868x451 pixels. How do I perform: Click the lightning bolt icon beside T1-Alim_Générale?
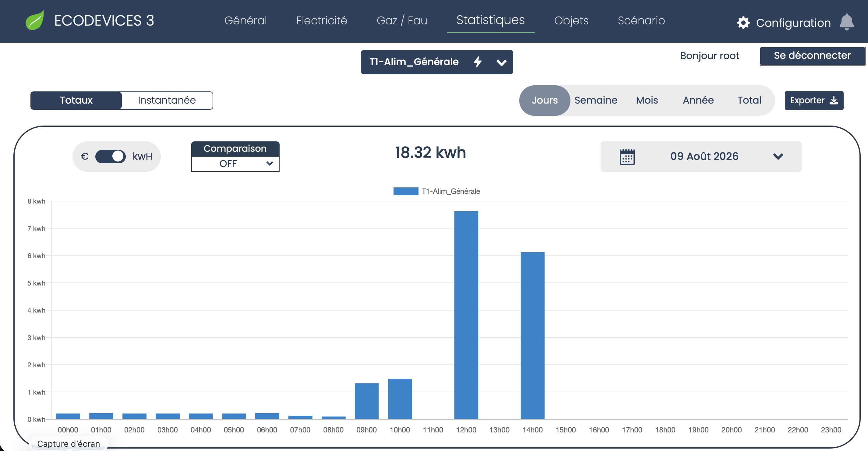coord(478,62)
